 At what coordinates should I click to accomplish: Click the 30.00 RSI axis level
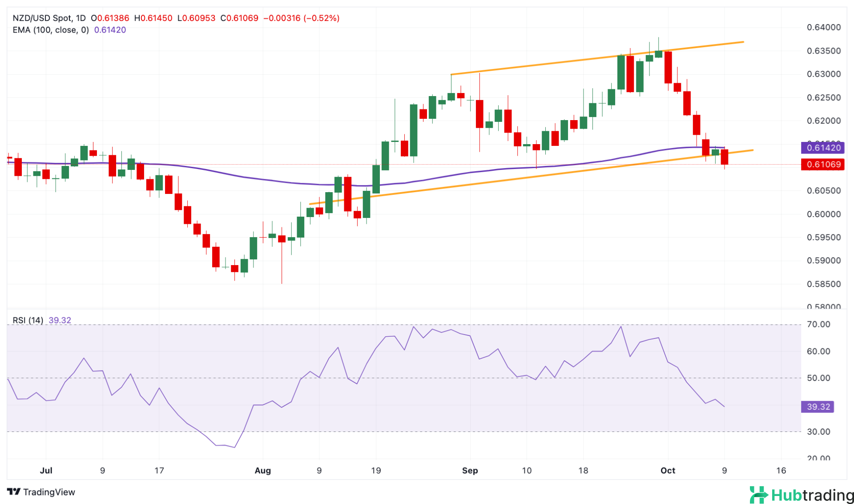click(x=818, y=431)
